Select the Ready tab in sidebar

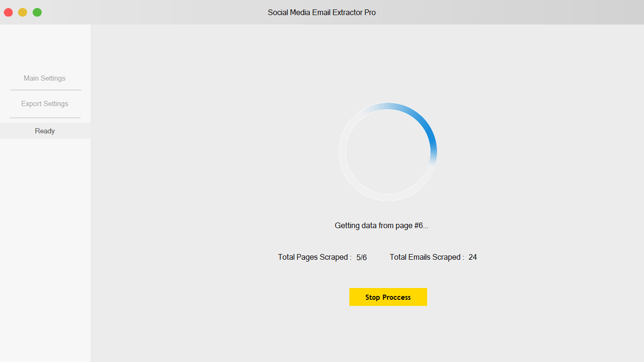(45, 131)
